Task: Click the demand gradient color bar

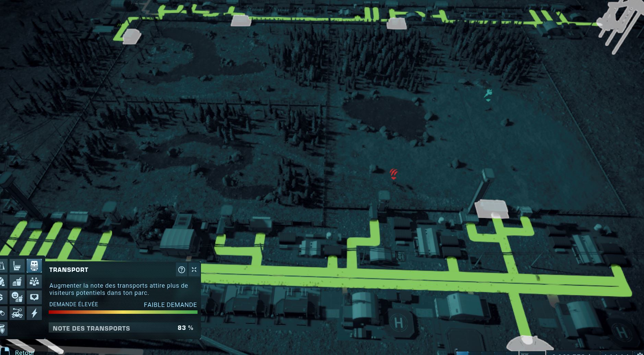Action: point(123,312)
